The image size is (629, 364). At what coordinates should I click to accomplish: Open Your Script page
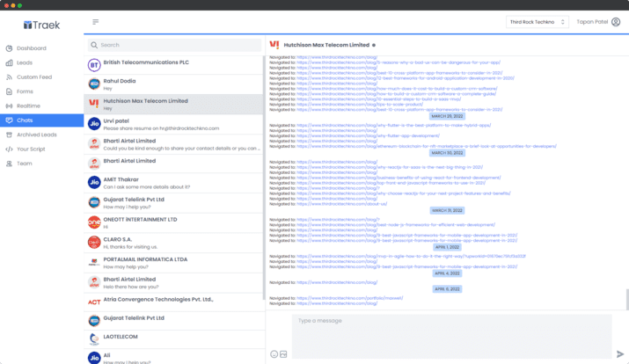(x=41, y=149)
